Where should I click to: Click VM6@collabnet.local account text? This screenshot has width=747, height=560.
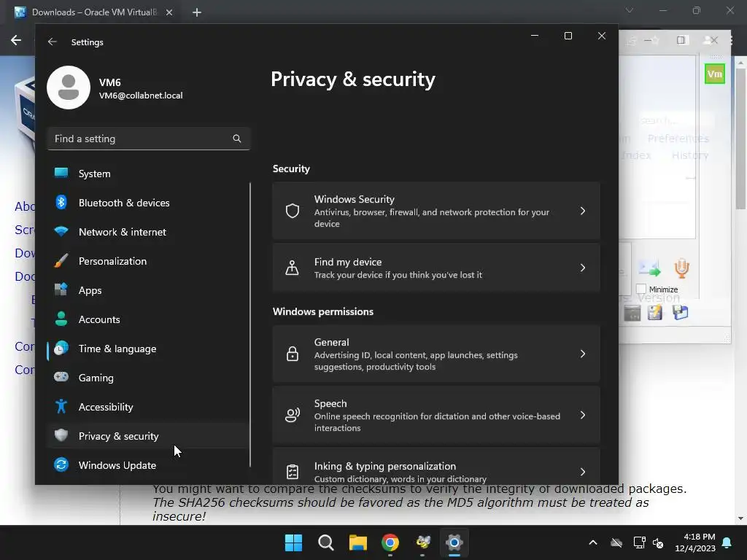(141, 96)
